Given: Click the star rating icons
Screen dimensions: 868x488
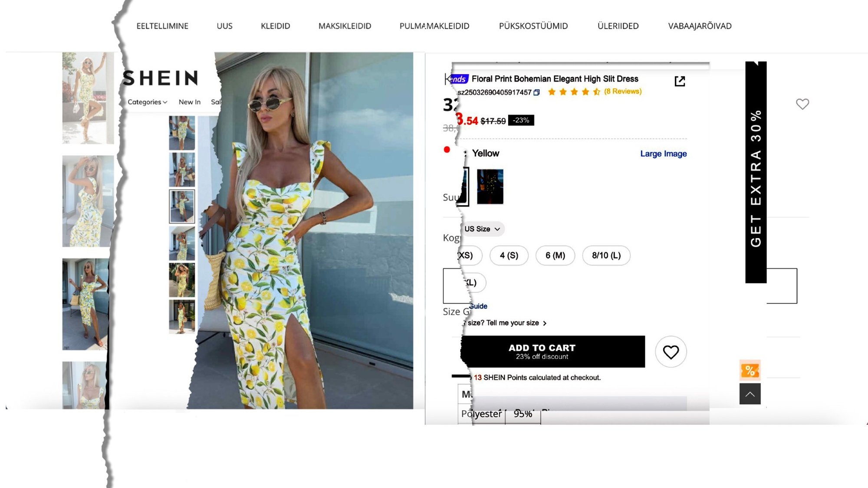Looking at the screenshot, I should coord(574,92).
